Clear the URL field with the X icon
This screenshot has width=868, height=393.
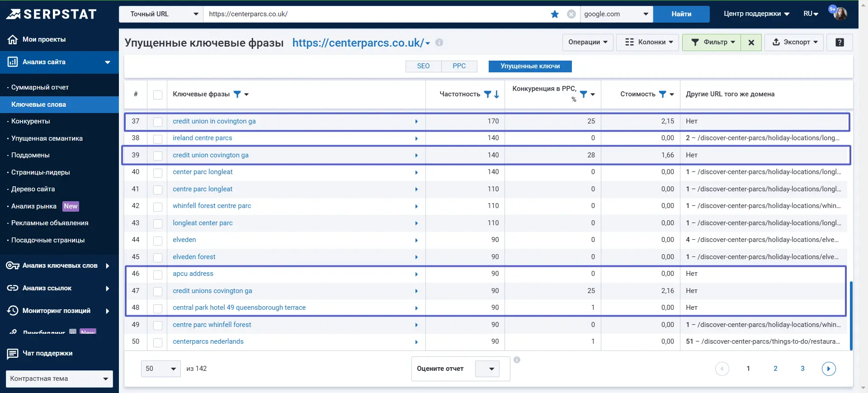click(571, 14)
